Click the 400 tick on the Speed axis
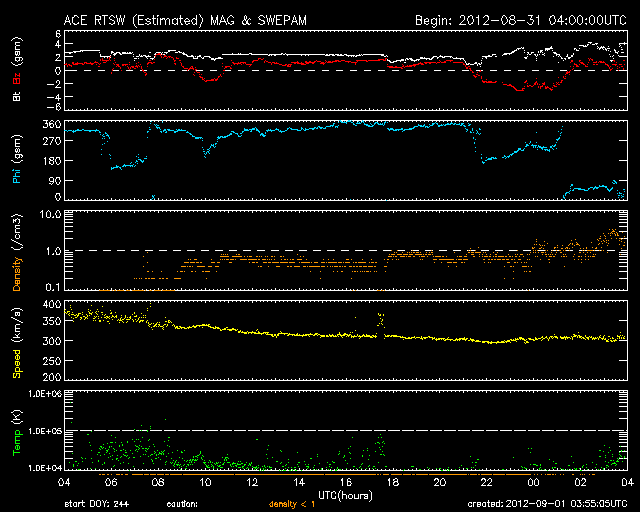Screen dimensions: 640x512 (x=52, y=304)
